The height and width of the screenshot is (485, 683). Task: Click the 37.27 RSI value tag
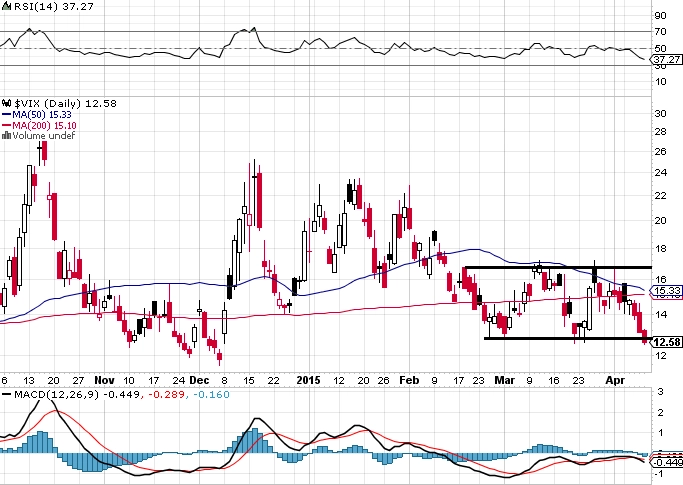[666, 59]
